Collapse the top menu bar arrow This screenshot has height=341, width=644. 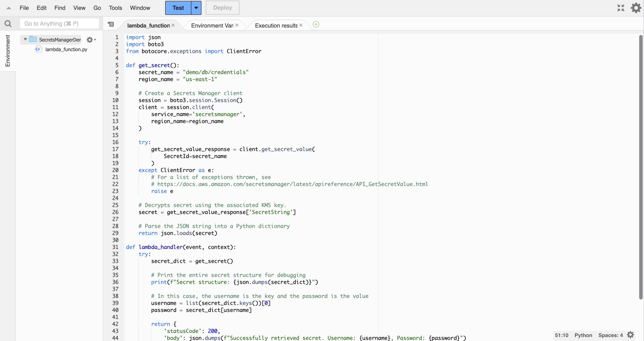[x=9, y=8]
